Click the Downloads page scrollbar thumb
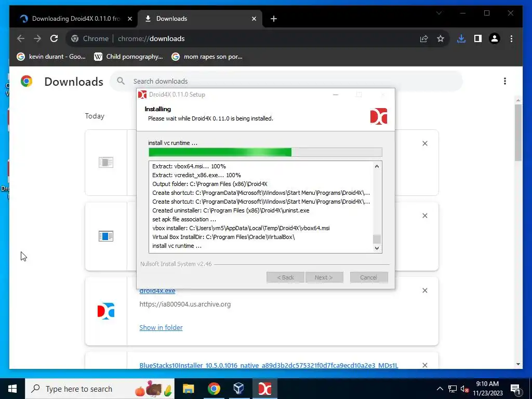Viewport: 532px width, 399px height. (518, 132)
